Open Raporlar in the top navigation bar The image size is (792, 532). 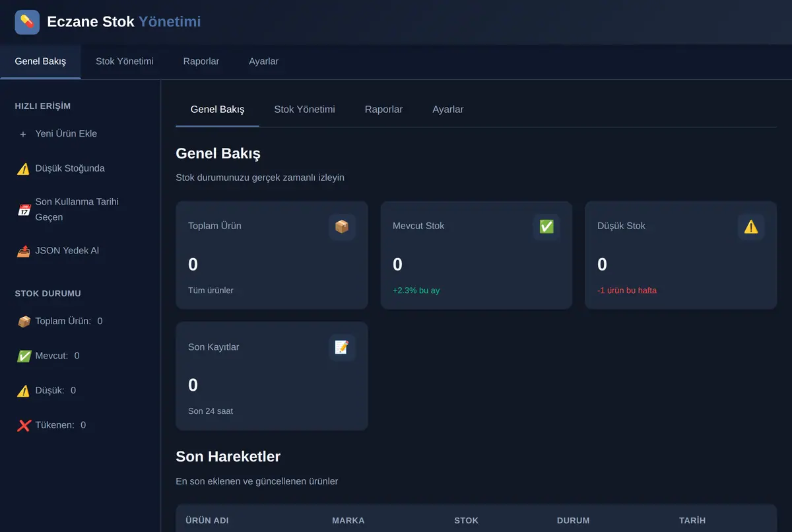click(201, 61)
